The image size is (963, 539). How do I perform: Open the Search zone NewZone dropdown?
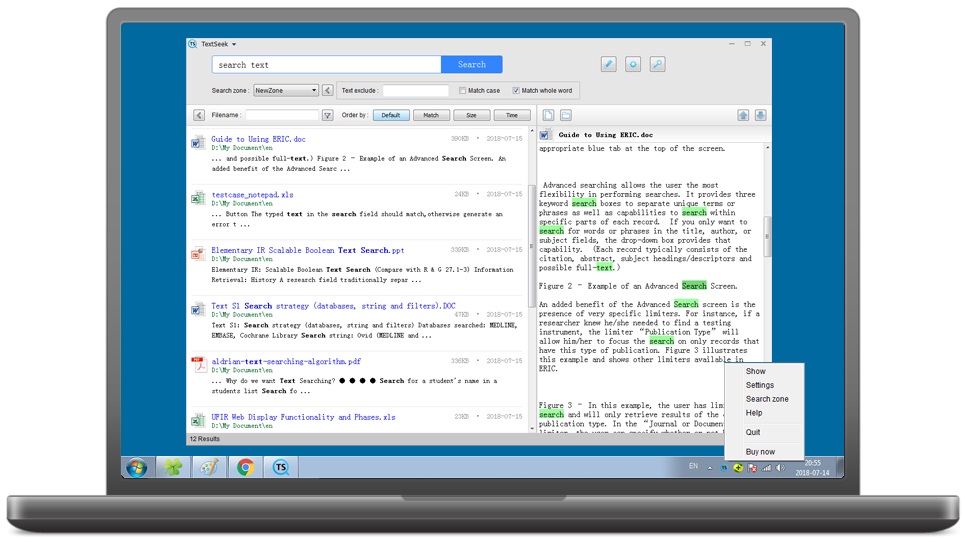pyautogui.click(x=285, y=91)
